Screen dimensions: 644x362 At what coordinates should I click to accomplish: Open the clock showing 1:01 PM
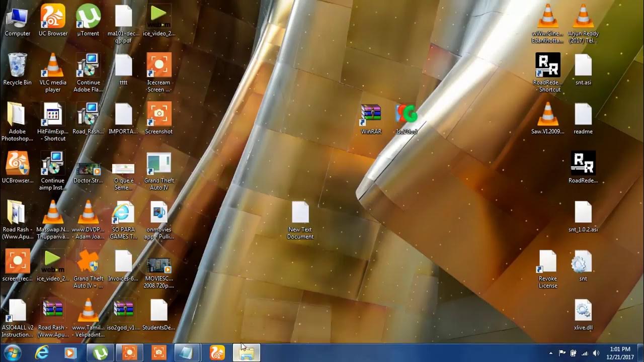[619, 353]
